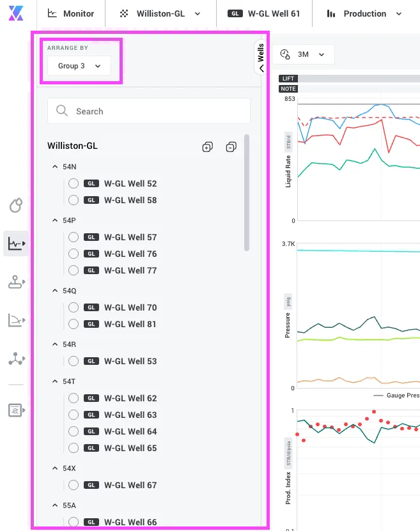Click the time range clock icon
Viewport: 420px width, 531px height.
tap(285, 54)
